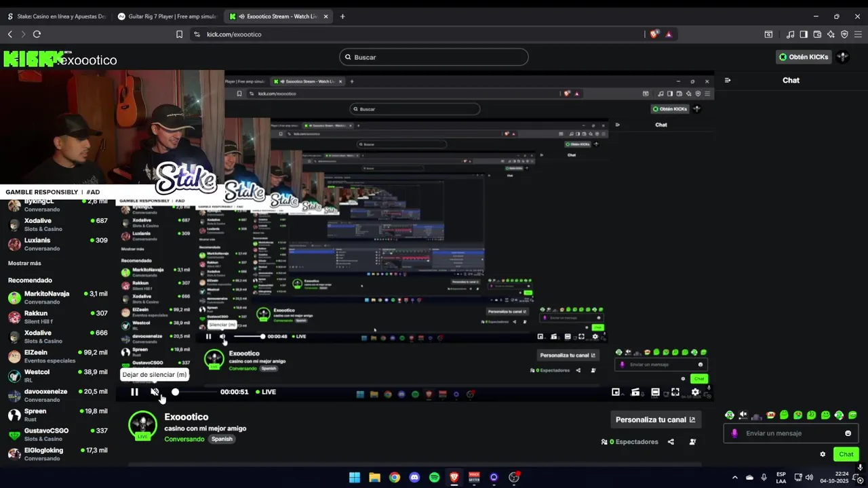Open Discord from the taskbar
This screenshot has width=868, height=488.
pos(414,477)
